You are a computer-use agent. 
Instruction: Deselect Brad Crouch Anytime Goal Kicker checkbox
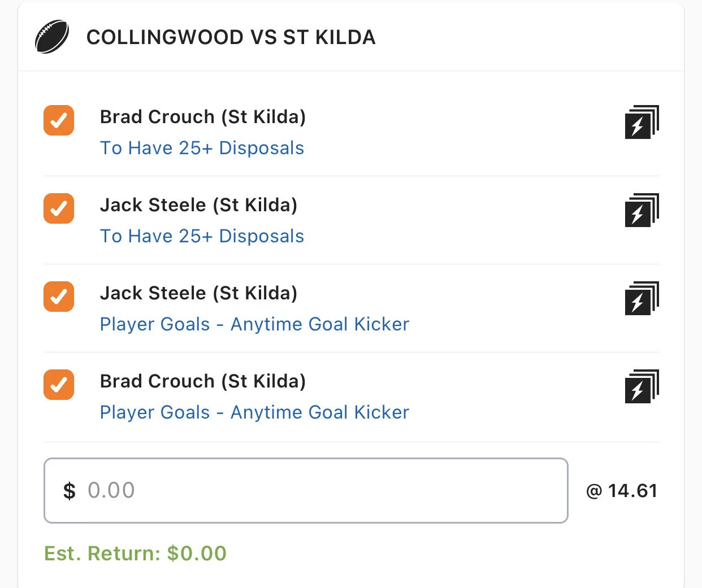59,385
